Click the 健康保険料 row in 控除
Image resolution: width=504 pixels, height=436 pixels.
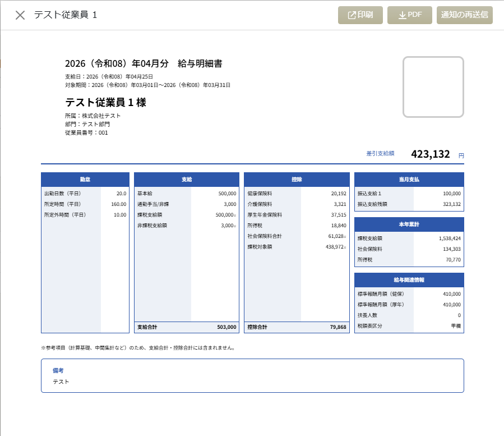(x=297, y=194)
